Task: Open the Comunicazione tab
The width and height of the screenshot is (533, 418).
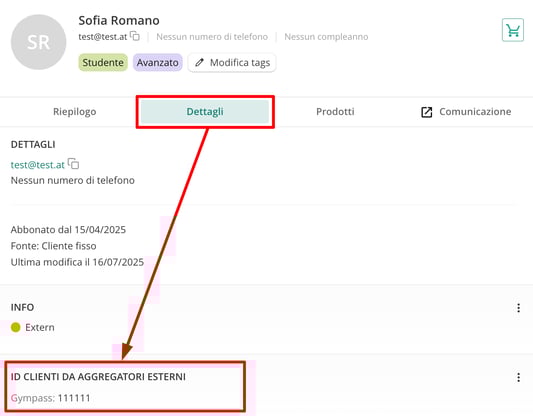Action: click(x=466, y=111)
